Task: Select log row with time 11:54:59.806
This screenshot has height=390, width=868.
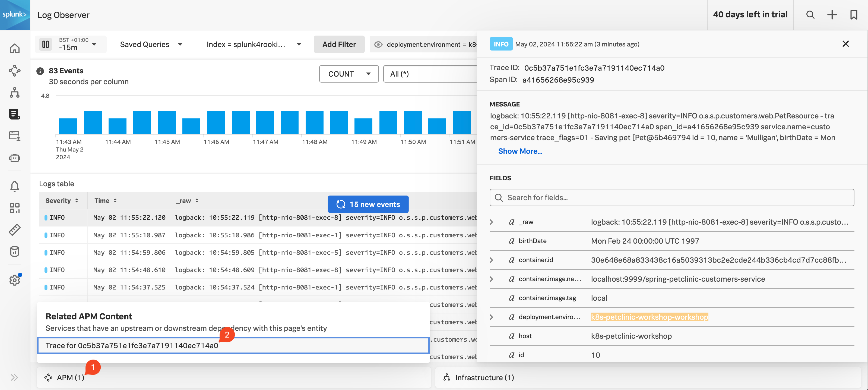Action: [258, 253]
